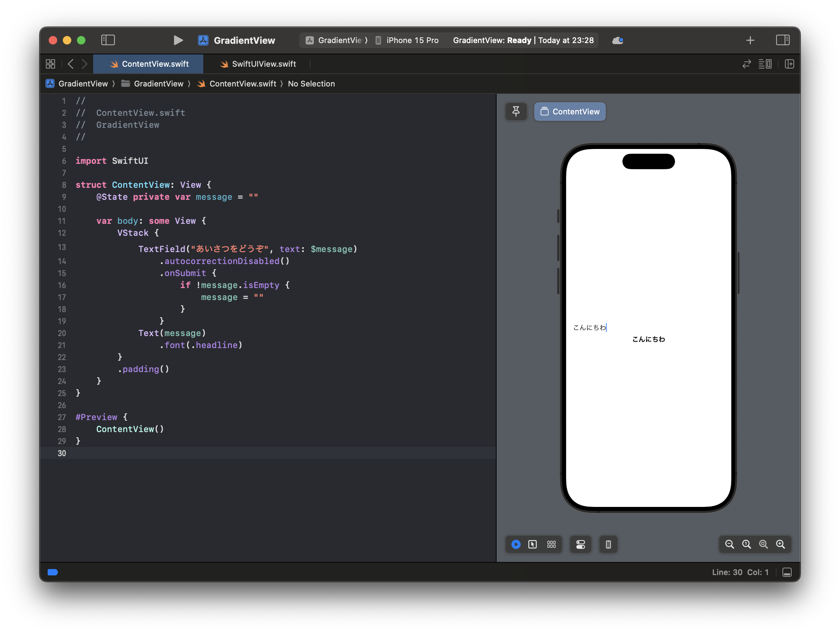Toggle the bottom debug area button

coord(787,572)
